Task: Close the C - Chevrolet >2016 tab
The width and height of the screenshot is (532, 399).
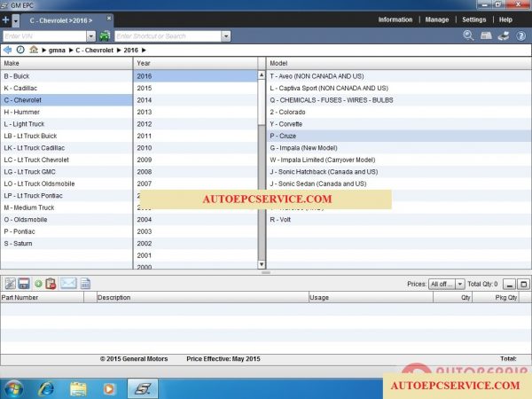Action: point(109,19)
